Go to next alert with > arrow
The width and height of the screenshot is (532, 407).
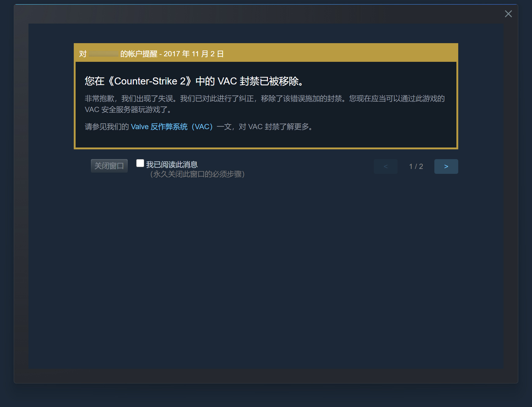(446, 166)
